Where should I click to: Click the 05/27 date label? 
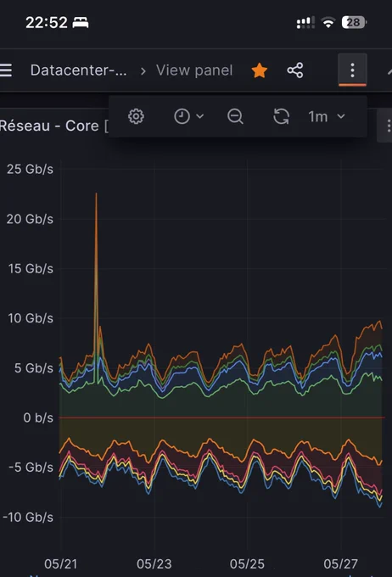(340, 563)
